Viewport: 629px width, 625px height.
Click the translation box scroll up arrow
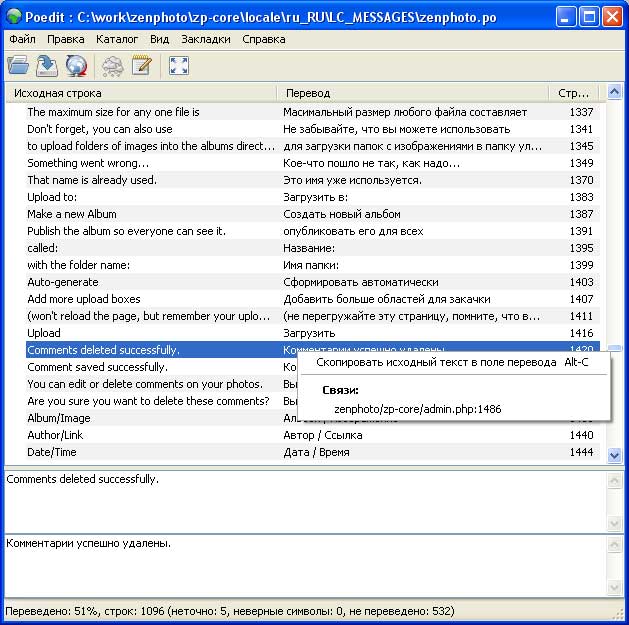(x=614, y=544)
